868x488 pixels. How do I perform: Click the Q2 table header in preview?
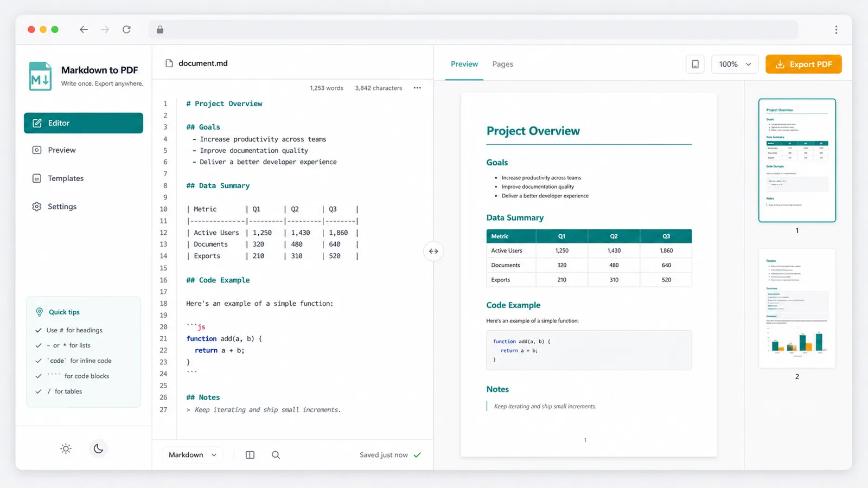coord(614,236)
